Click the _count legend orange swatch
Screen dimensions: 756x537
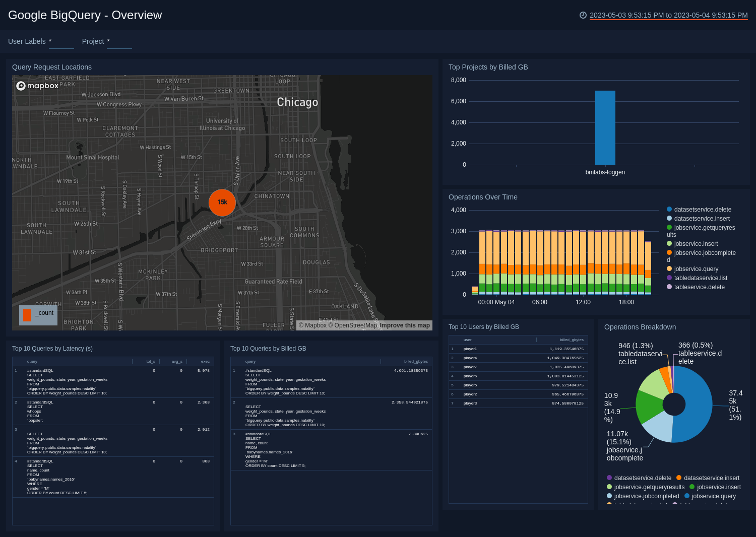tap(27, 315)
